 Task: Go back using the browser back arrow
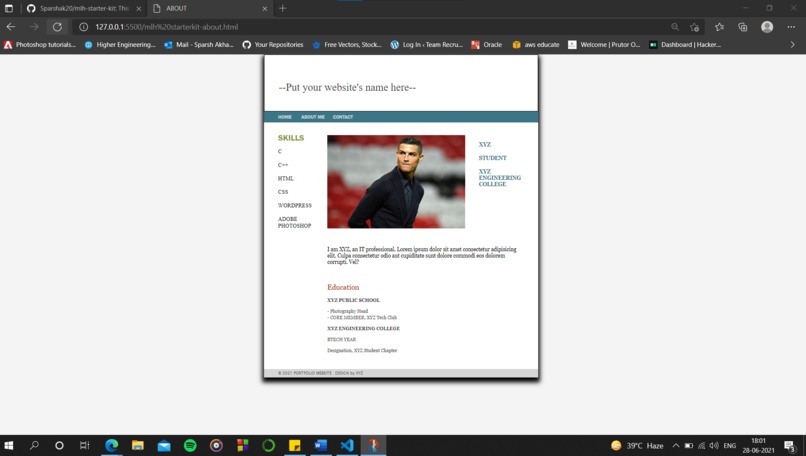tap(11, 27)
